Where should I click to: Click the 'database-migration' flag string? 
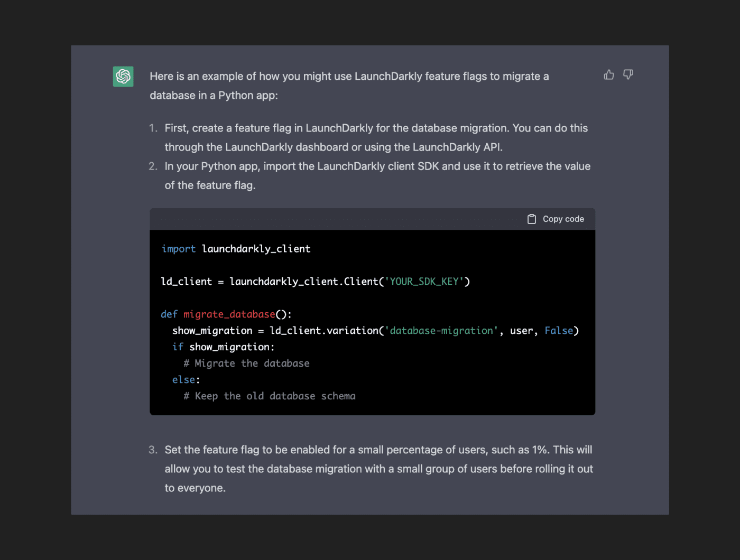click(442, 330)
